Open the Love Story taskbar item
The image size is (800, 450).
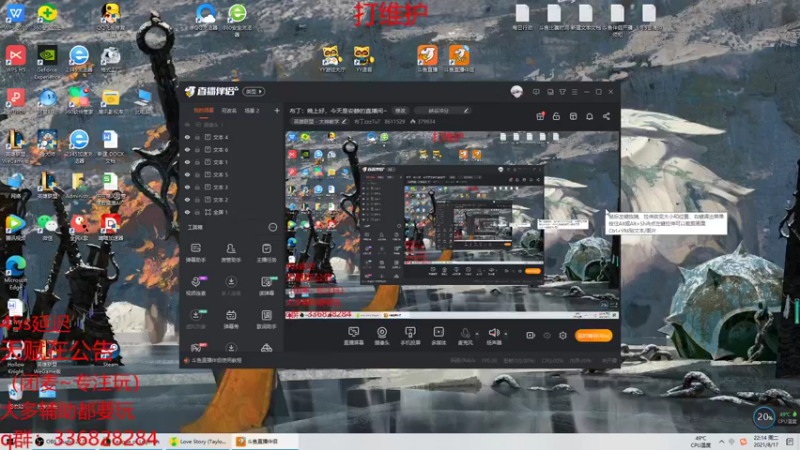[x=199, y=441]
